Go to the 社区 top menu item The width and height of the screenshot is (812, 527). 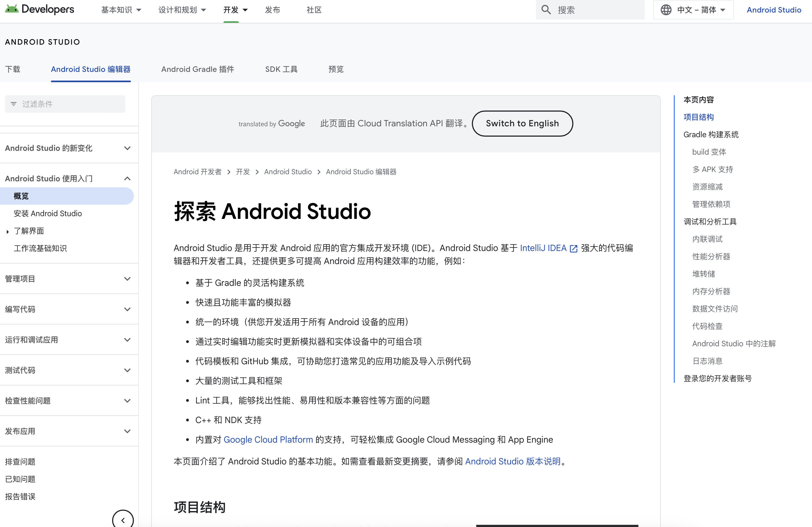[314, 10]
